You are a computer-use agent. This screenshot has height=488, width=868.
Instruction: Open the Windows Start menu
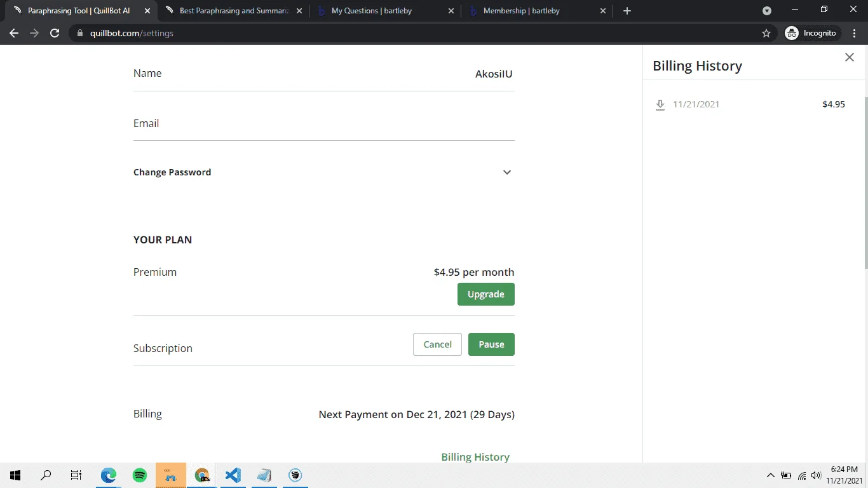(x=15, y=475)
